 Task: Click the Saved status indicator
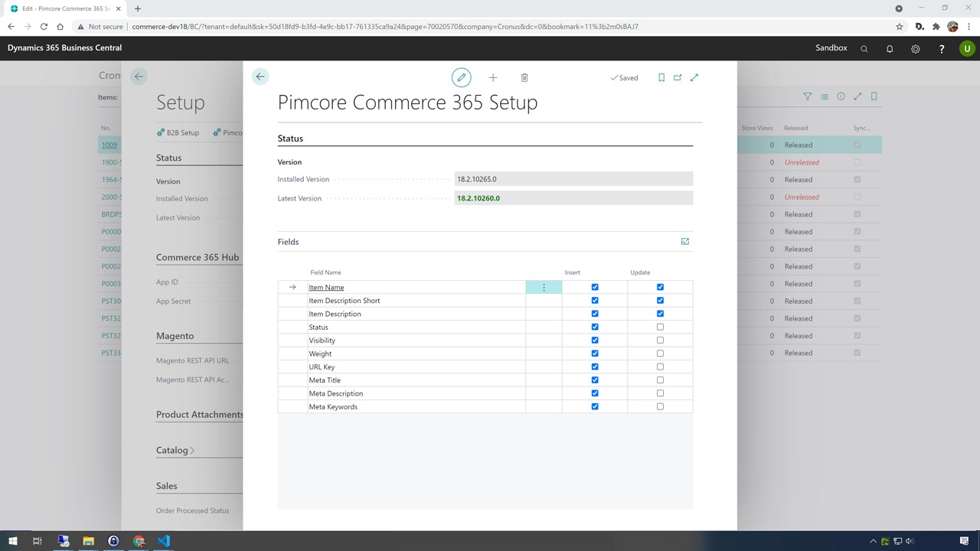[624, 77]
